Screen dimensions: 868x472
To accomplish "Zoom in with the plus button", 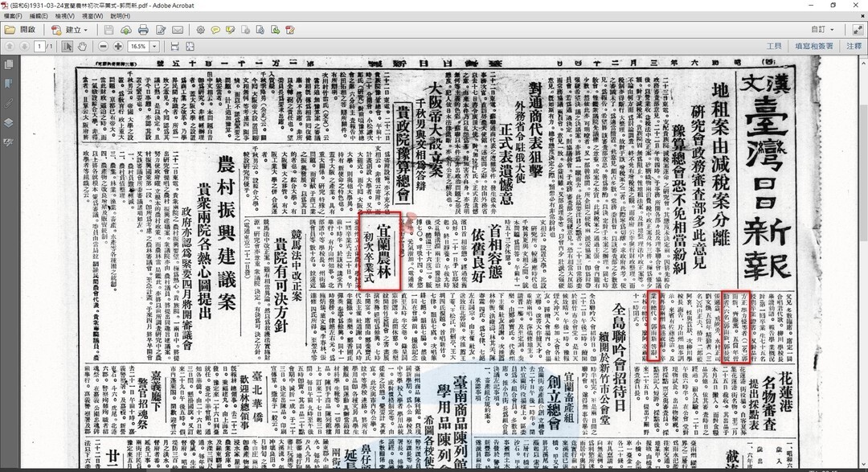I will click(x=118, y=47).
